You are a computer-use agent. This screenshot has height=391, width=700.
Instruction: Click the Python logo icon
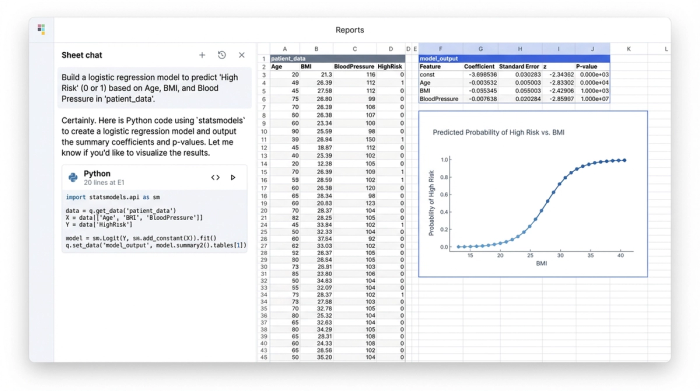point(73,177)
